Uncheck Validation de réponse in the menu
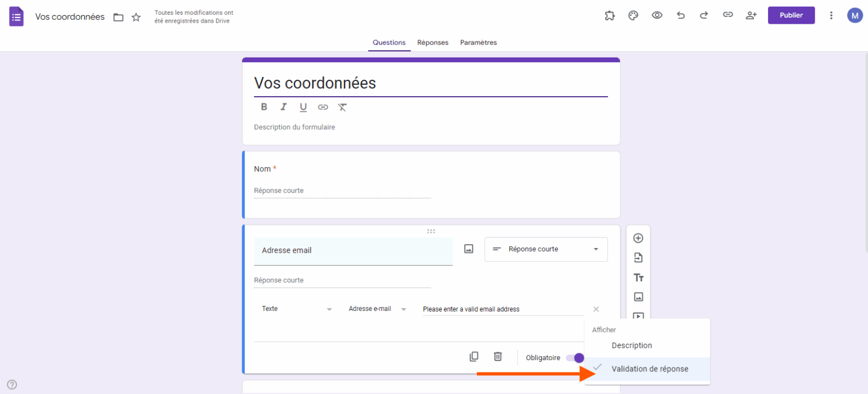The image size is (868, 394). click(649, 369)
